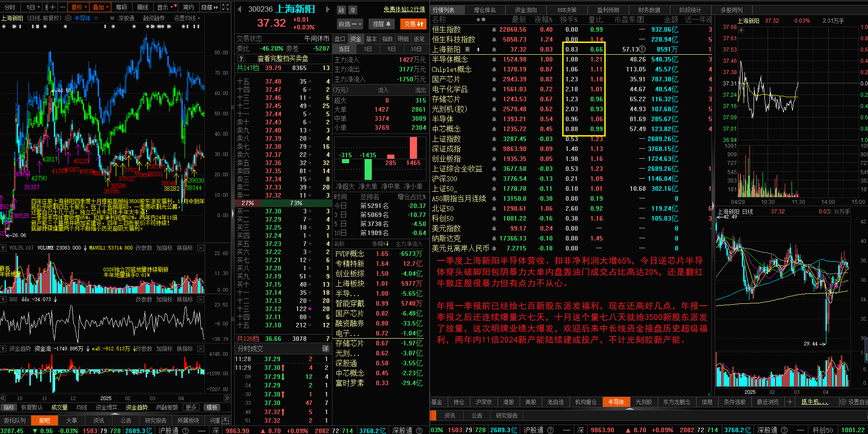
Task: Click 改参数 for VOL indicator
Action: [144, 248]
